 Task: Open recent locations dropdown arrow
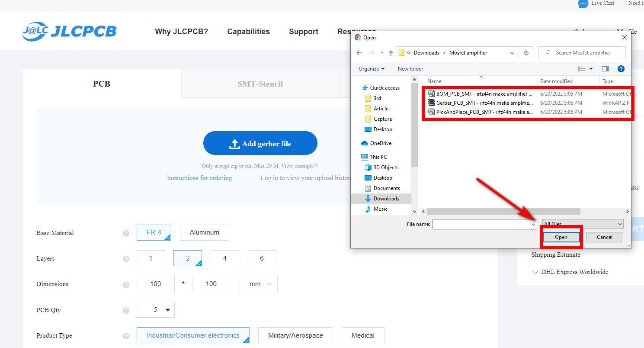click(x=382, y=53)
